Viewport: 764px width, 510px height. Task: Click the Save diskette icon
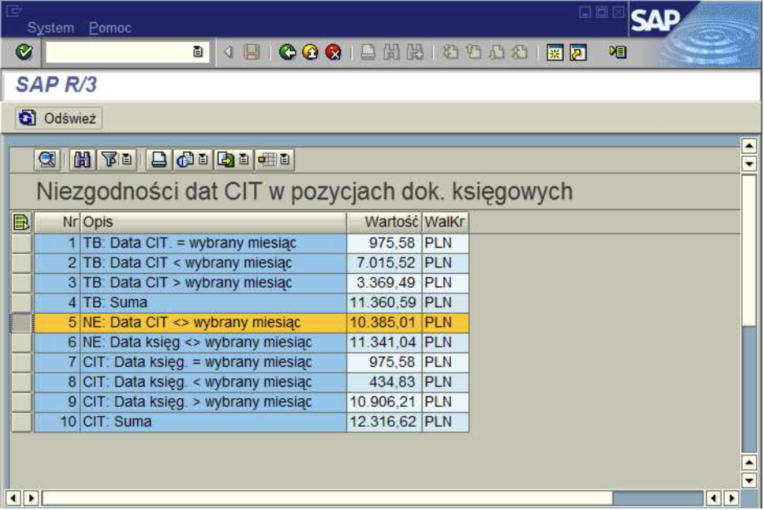pyautogui.click(x=251, y=52)
